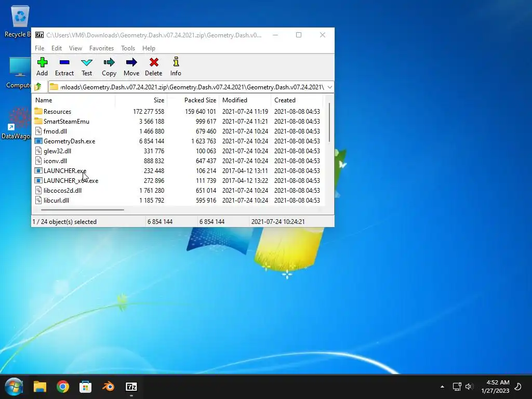Open the View menu

click(x=75, y=48)
